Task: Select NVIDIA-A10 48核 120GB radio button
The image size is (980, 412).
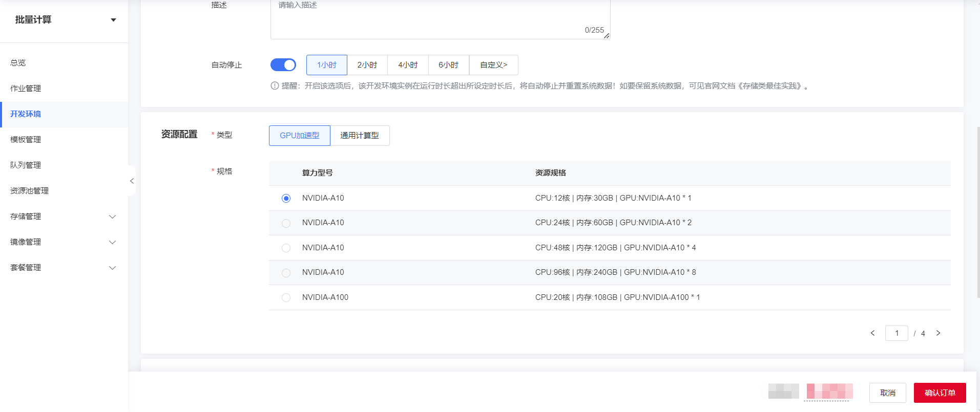Action: click(286, 248)
